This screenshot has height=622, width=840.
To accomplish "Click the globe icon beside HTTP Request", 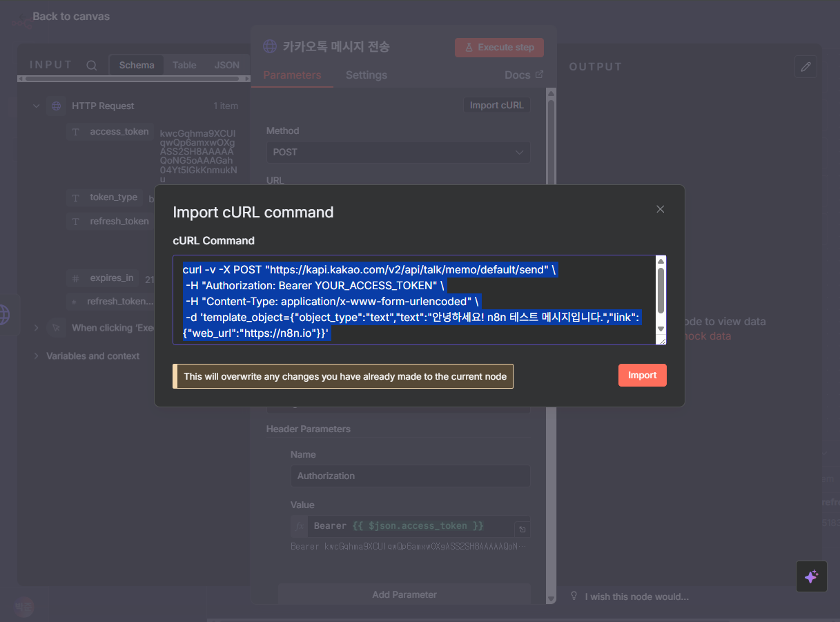I will (x=56, y=106).
